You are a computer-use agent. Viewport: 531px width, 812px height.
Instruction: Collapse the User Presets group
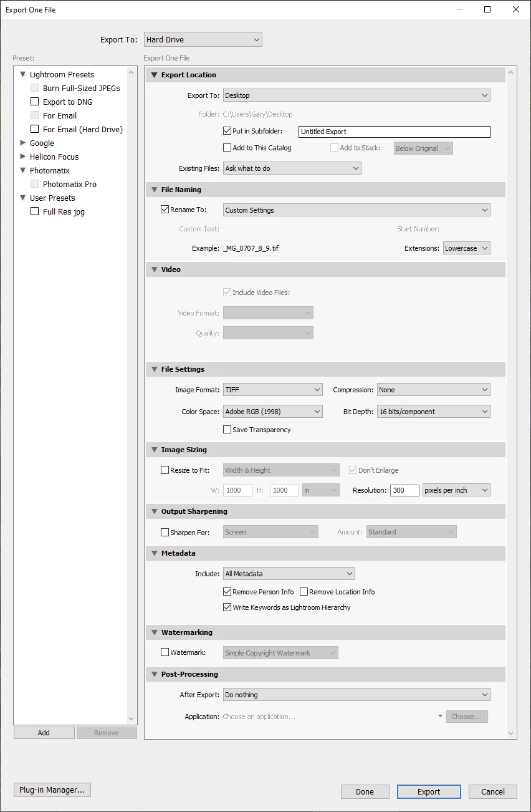(x=23, y=198)
